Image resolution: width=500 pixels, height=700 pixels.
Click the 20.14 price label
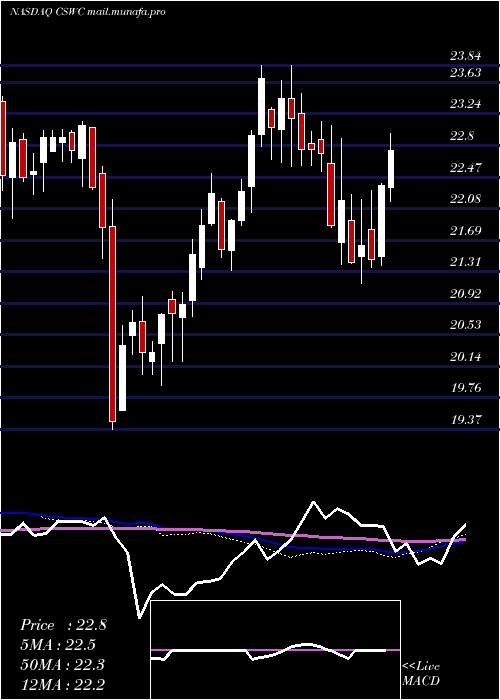point(466,356)
